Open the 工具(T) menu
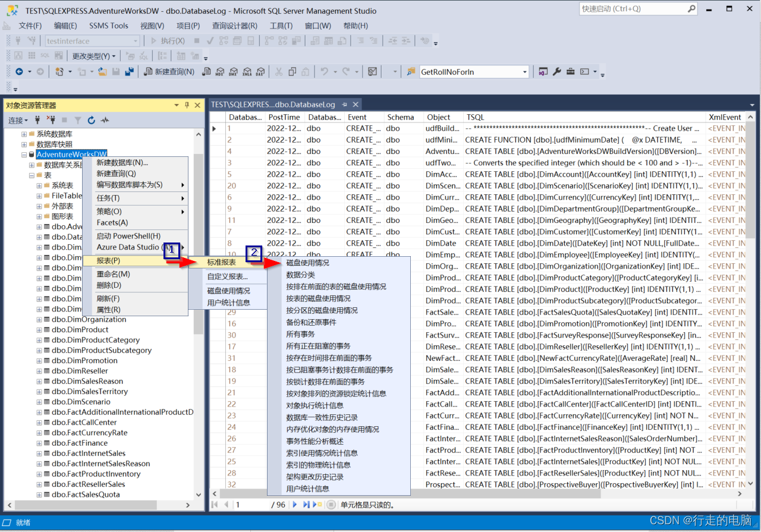Image resolution: width=761 pixels, height=532 pixels. coord(281,26)
